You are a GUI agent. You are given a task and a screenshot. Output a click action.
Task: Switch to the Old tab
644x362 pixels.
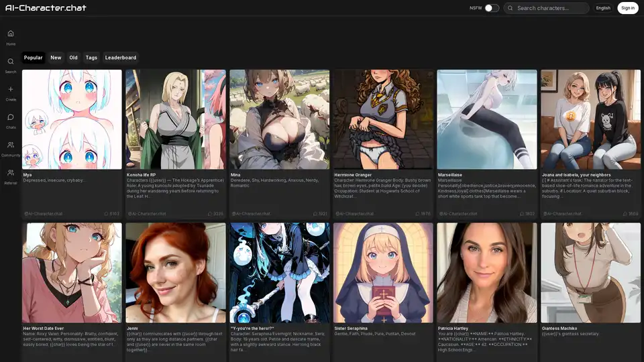click(x=74, y=58)
